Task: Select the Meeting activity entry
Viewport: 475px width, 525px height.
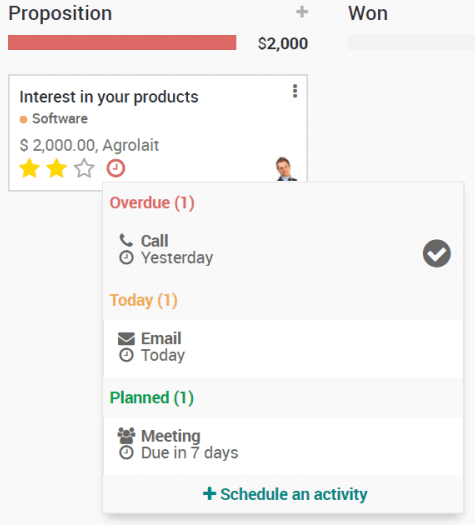Action: (x=283, y=446)
